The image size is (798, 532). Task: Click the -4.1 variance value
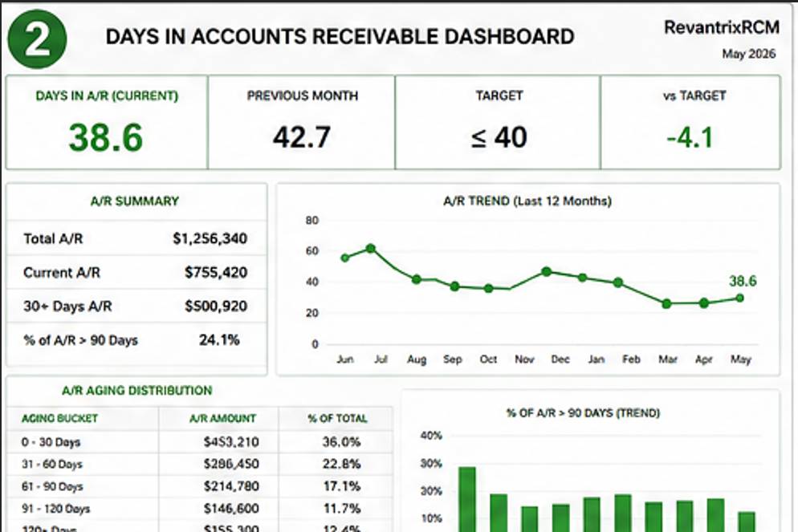[690, 137]
